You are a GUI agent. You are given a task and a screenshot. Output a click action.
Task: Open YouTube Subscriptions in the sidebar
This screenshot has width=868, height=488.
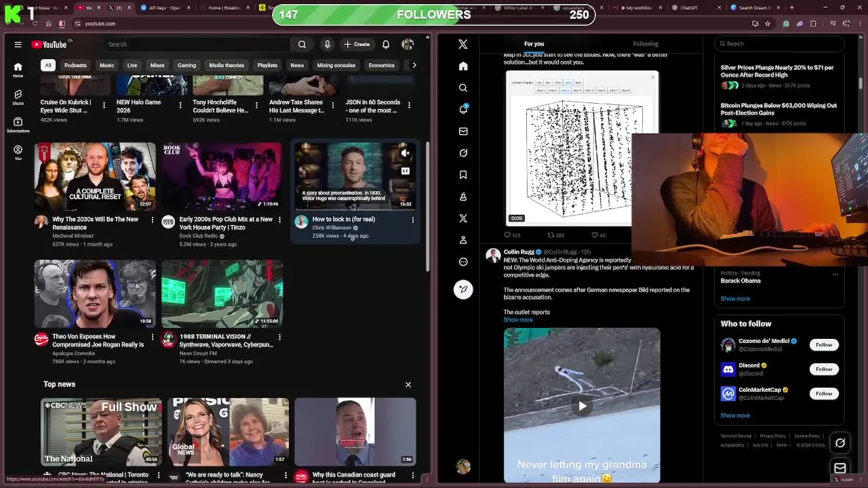point(18,125)
